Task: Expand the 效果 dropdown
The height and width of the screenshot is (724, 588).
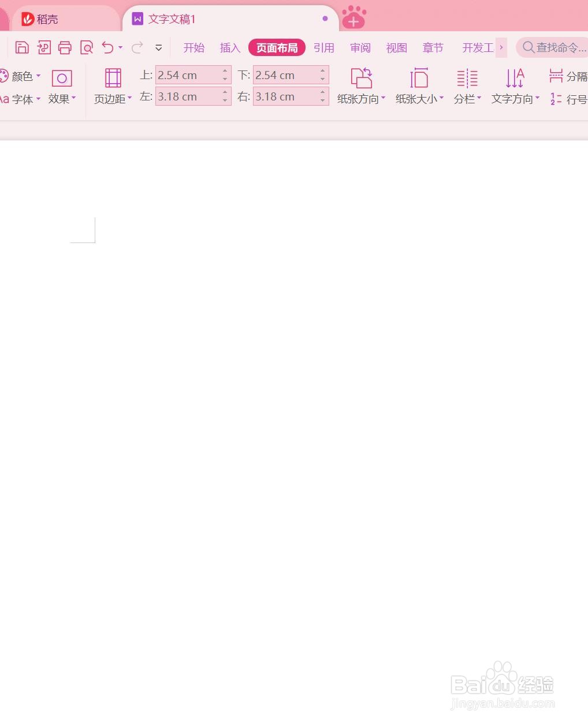Action: tap(62, 99)
